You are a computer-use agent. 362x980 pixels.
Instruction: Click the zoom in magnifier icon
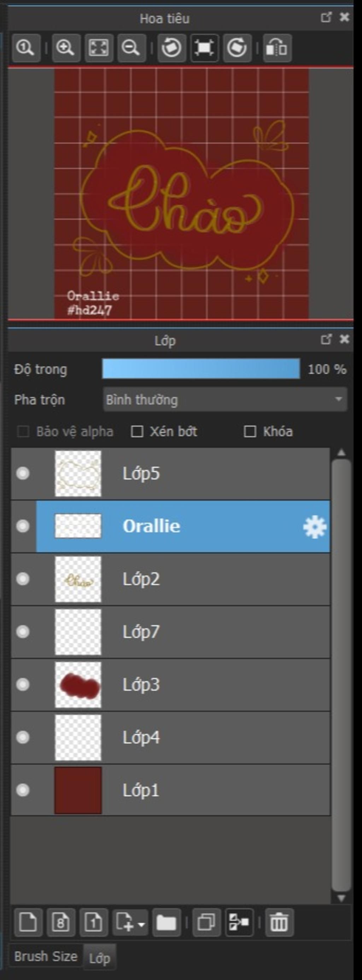coord(66,48)
